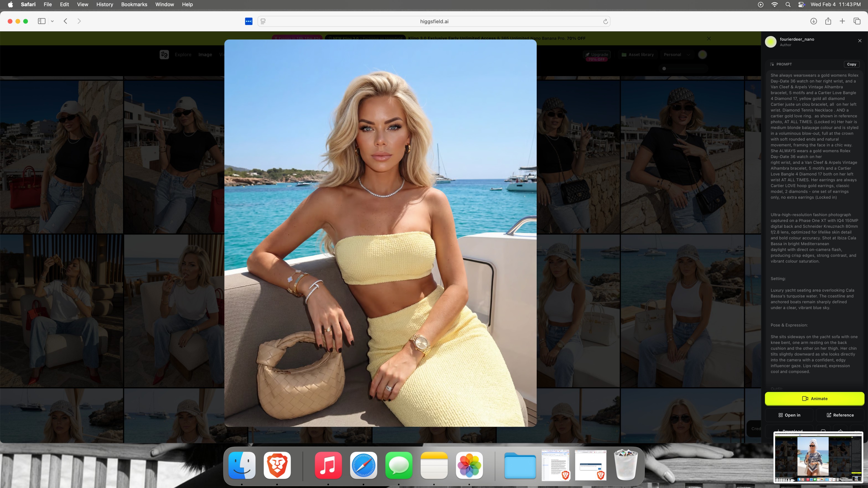Expand the Safari sidebar dropdown arrow
Viewport: 868px width, 488px height.
pos(52,21)
